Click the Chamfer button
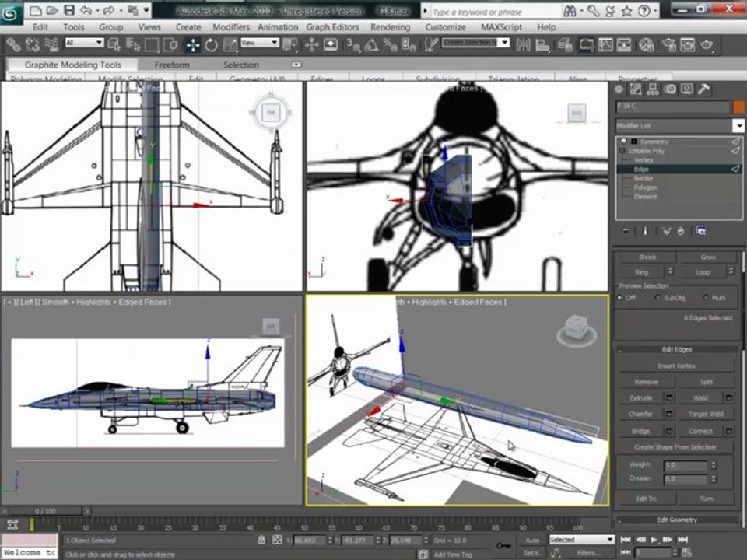 pyautogui.click(x=640, y=415)
